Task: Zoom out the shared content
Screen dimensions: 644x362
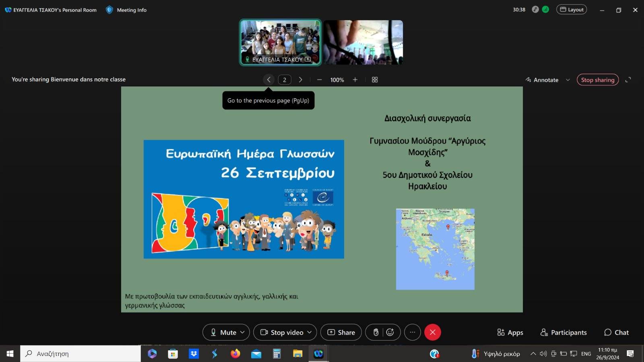Action: click(319, 80)
